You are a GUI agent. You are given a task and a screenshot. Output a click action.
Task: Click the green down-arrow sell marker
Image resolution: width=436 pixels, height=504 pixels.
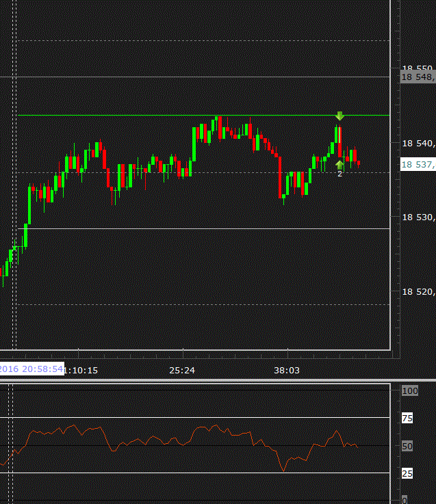tap(339, 116)
